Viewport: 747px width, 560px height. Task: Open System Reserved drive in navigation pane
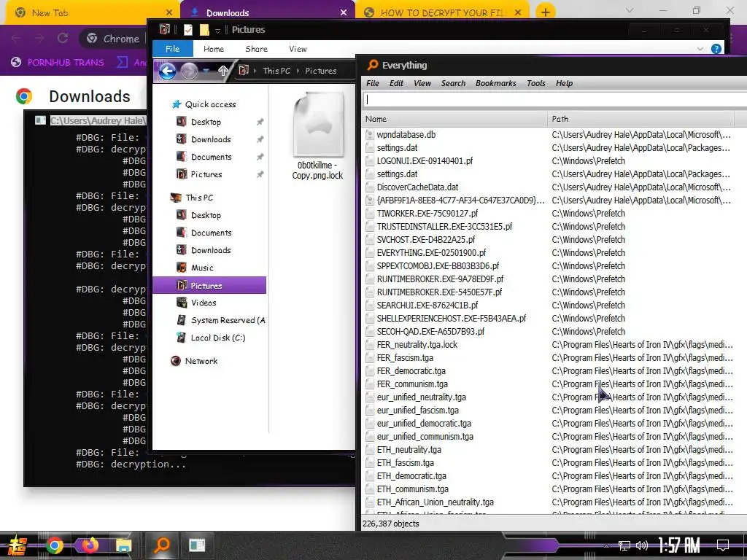(228, 321)
